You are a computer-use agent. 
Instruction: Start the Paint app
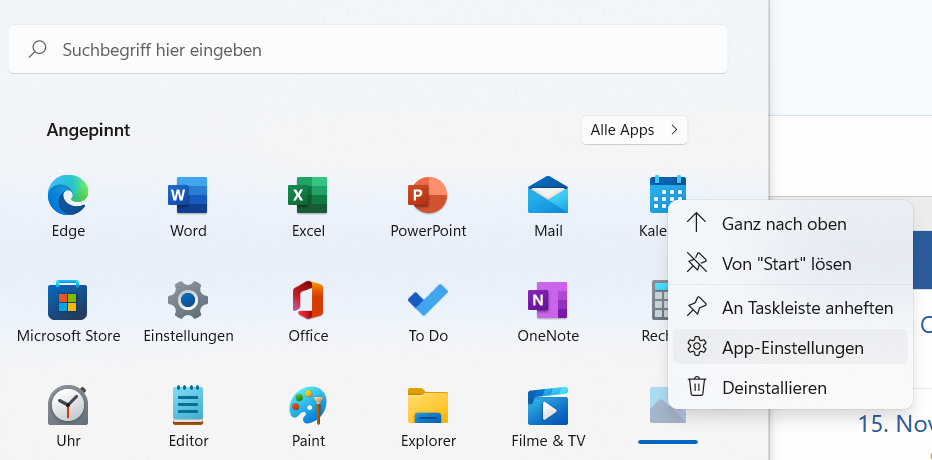(308, 416)
